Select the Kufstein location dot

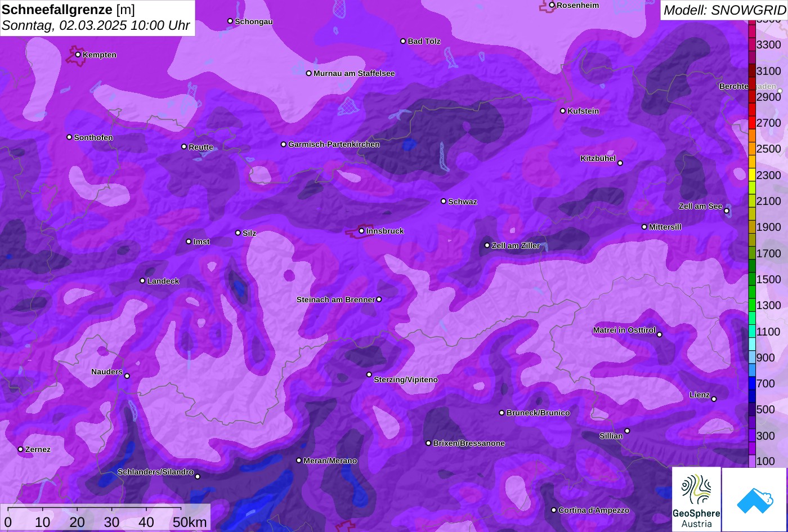tap(563, 111)
